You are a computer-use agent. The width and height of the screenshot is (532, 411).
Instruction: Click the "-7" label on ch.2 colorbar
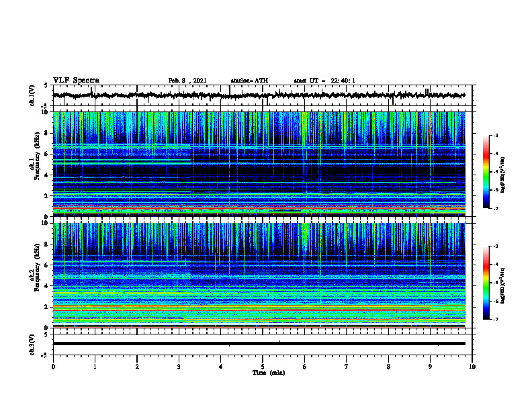[x=496, y=319]
